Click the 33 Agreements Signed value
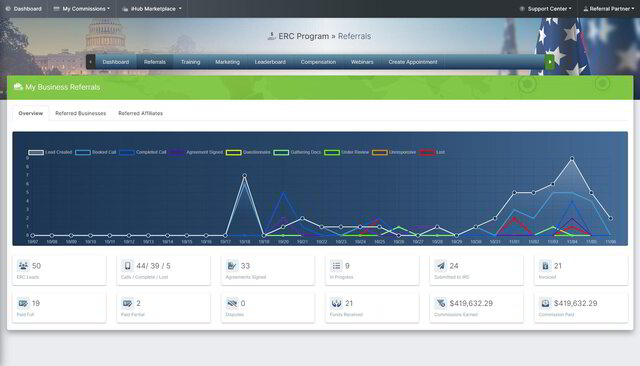The height and width of the screenshot is (366, 640). (x=245, y=266)
